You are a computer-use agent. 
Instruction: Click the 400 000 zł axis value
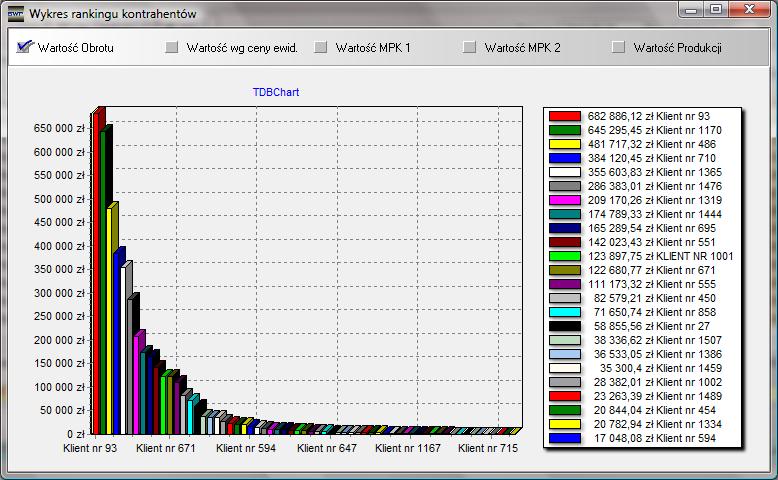[x=59, y=246]
